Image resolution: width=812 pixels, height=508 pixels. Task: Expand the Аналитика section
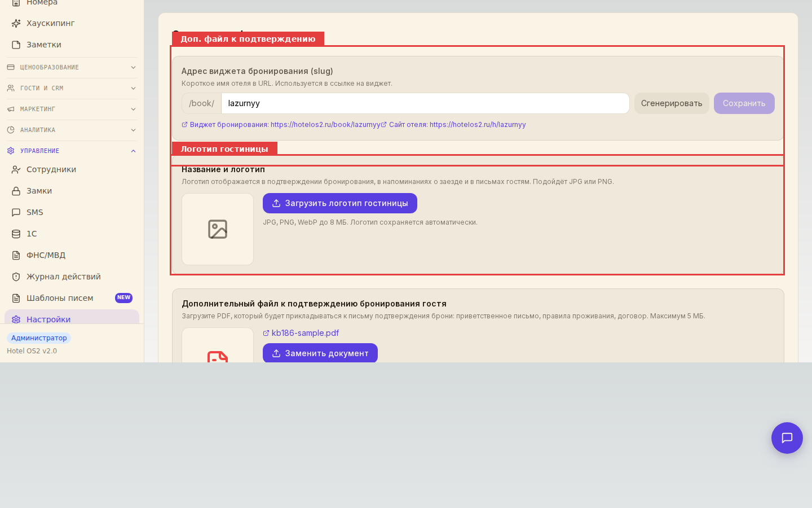(72, 130)
